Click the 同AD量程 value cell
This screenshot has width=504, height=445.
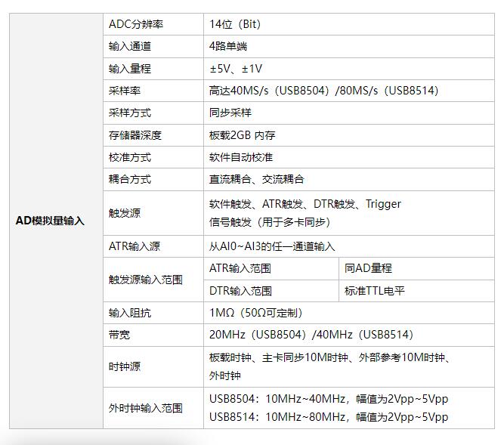(x=368, y=268)
